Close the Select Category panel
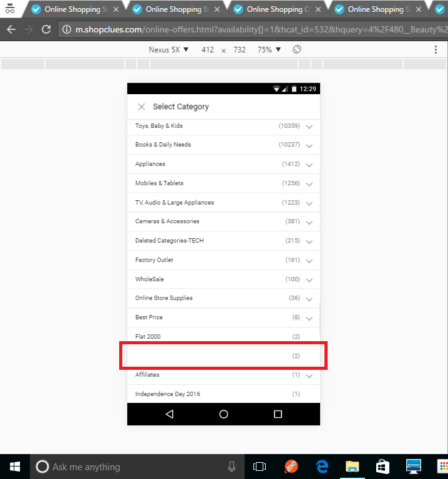Viewport: 448px width, 479px height. 142,107
